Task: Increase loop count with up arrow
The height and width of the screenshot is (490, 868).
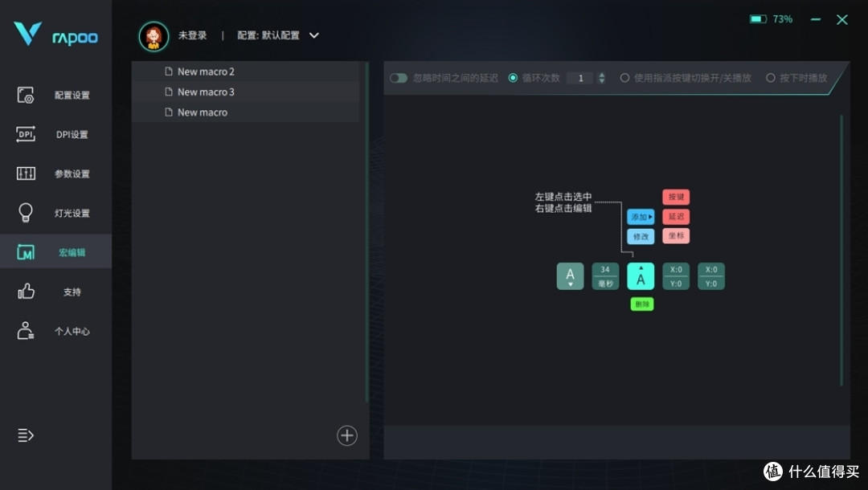Action: [x=602, y=75]
